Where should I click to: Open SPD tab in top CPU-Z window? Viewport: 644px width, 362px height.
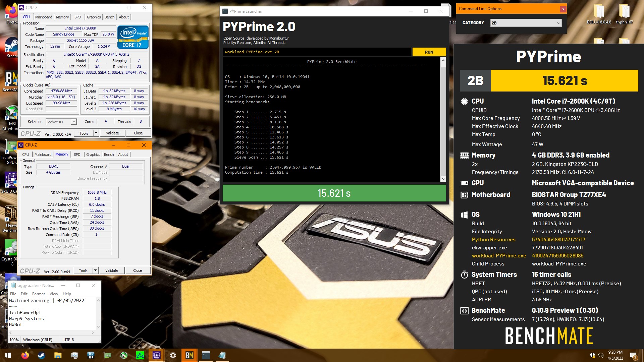tap(78, 17)
